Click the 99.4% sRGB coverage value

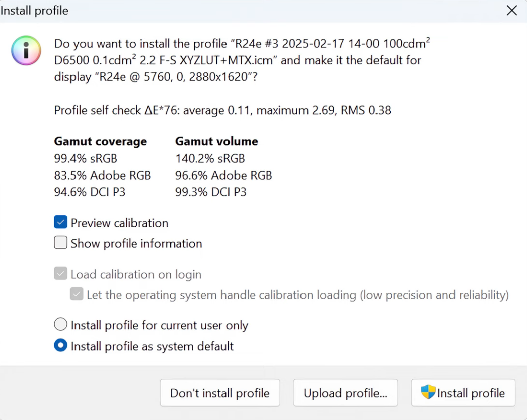click(86, 159)
